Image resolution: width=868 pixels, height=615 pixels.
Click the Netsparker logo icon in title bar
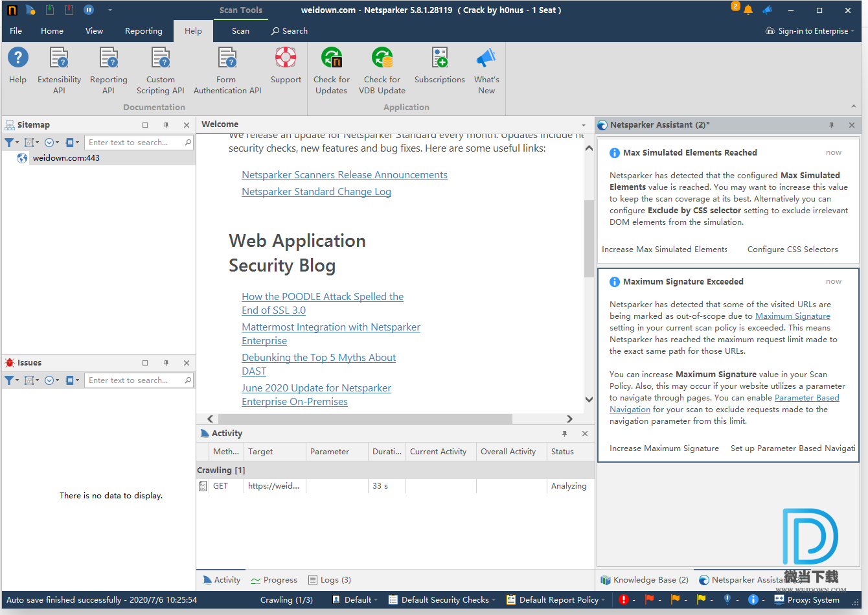coord(12,10)
